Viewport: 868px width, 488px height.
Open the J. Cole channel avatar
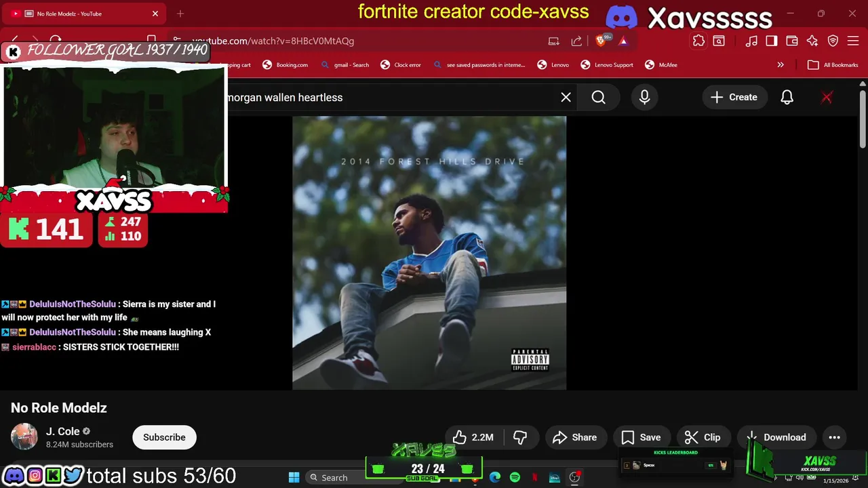24,437
